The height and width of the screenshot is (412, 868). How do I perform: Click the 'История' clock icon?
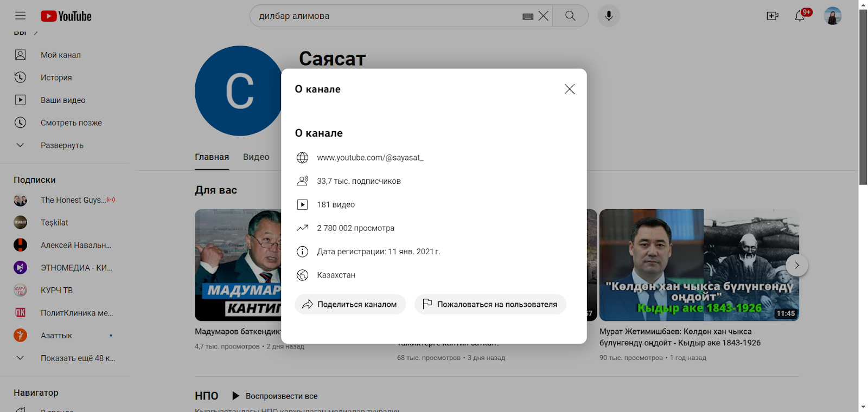(x=20, y=78)
